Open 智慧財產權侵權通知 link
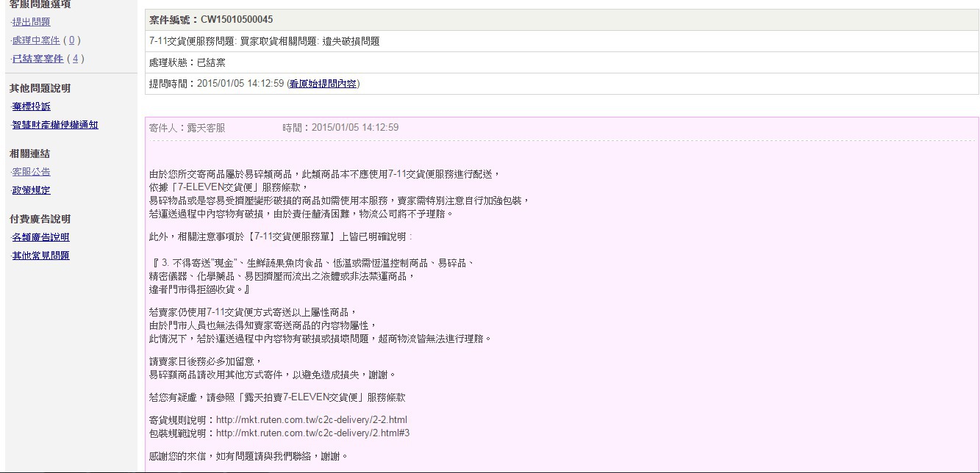Image resolution: width=980 pixels, height=473 pixels. coord(55,125)
